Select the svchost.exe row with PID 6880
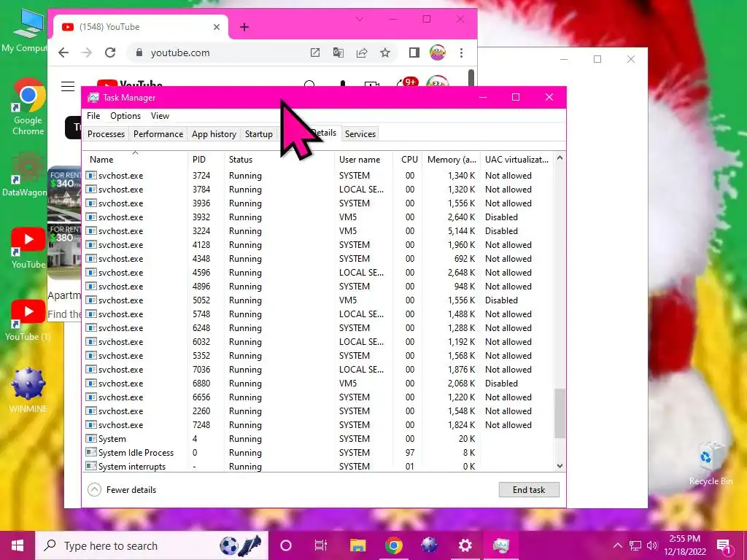The height and width of the screenshot is (560, 747). (x=318, y=384)
